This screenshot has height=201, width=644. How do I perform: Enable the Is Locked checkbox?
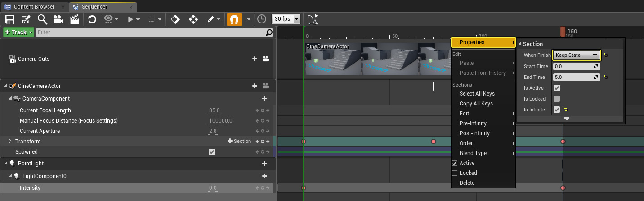[x=557, y=99]
